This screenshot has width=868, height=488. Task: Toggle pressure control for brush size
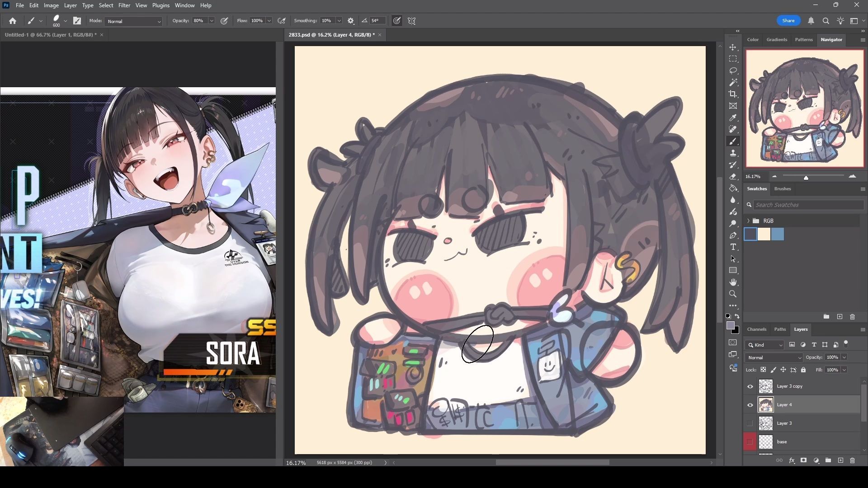(x=396, y=21)
